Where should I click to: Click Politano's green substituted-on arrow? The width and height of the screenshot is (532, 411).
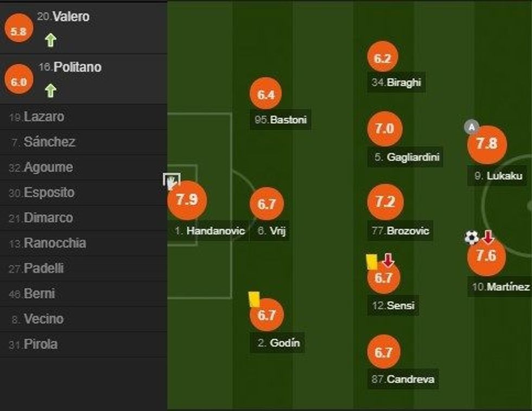(50, 90)
